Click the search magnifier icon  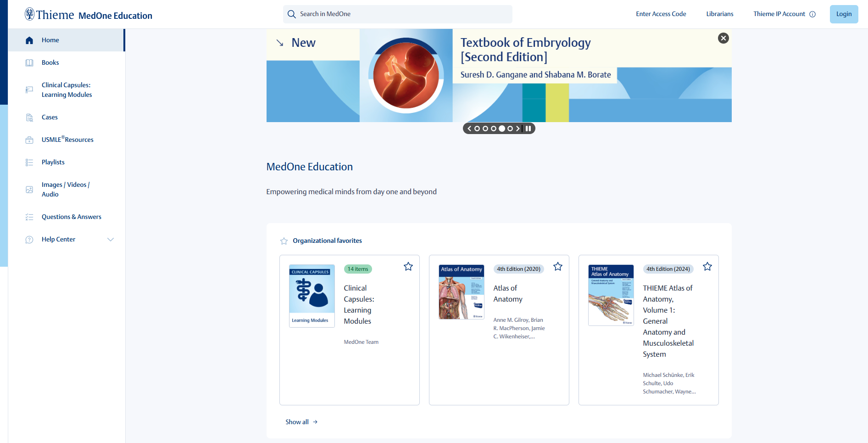291,14
